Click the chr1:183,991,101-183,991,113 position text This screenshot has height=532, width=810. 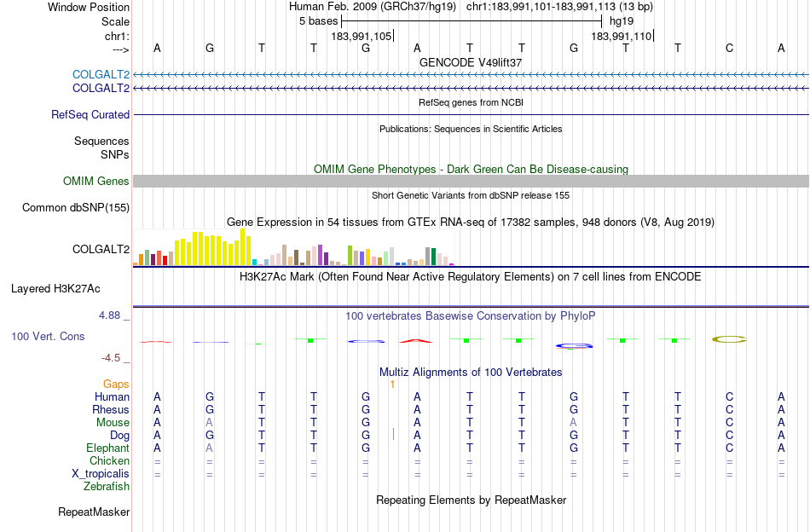point(559,7)
